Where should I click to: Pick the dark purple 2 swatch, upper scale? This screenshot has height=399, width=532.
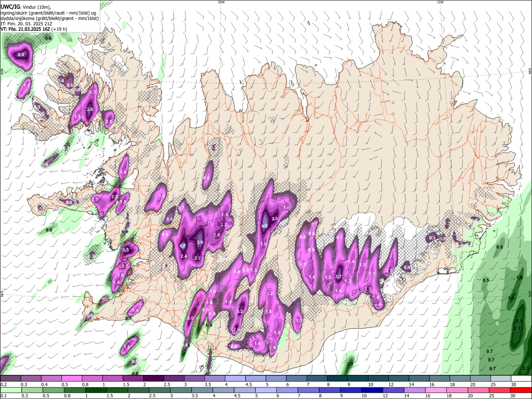[x=153, y=379]
